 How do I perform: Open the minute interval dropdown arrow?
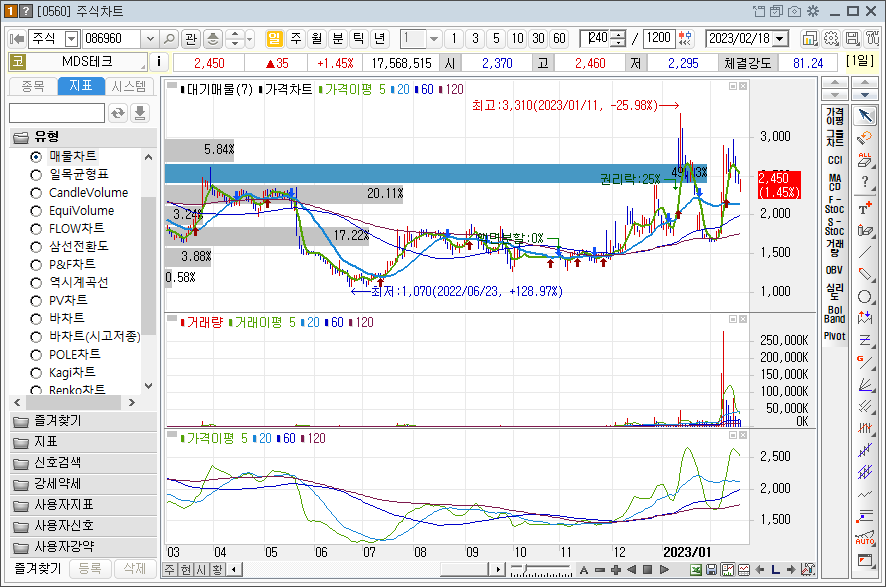(434, 38)
